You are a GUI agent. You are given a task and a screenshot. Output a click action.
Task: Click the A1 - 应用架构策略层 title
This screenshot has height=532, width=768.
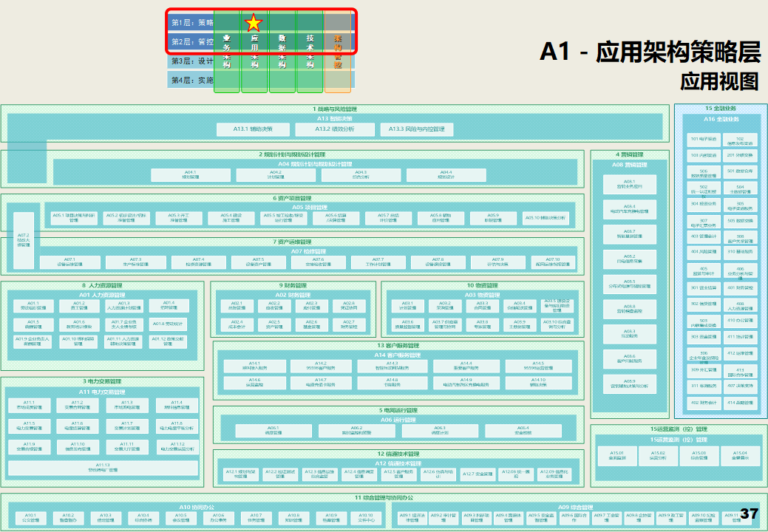tap(650, 52)
